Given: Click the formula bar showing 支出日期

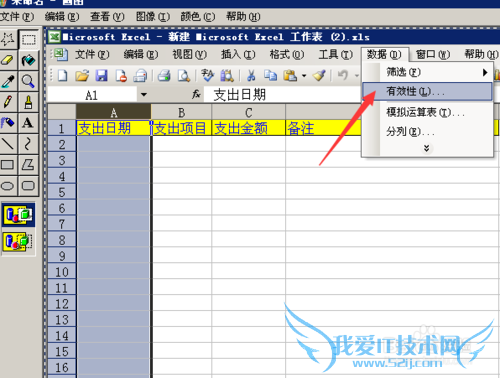Looking at the screenshot, I should coord(282,95).
